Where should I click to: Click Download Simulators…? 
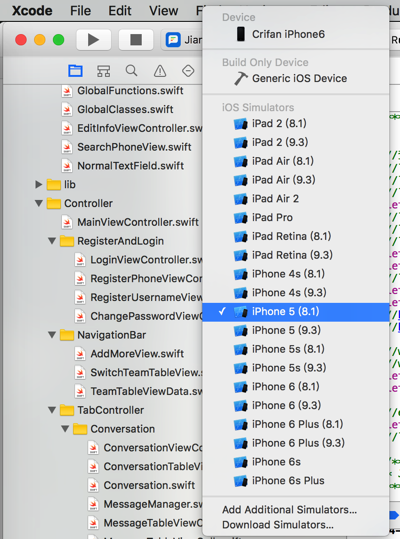(x=296, y=525)
